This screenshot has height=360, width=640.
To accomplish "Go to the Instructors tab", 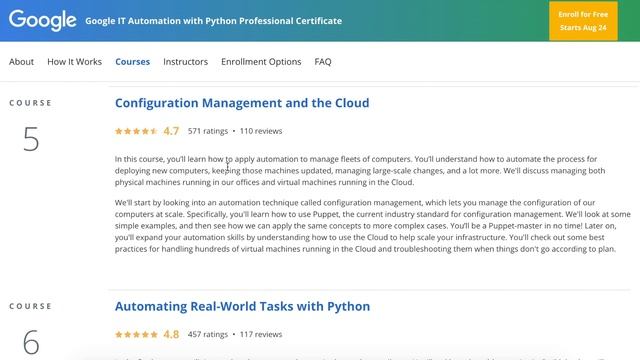I will (185, 62).
